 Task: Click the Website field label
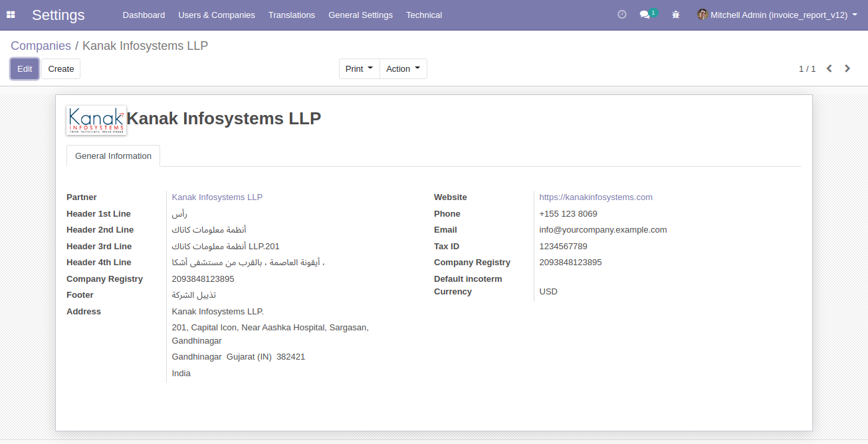[x=451, y=197]
